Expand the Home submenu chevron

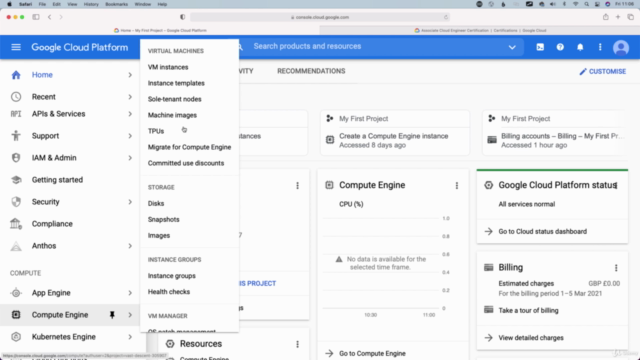(x=130, y=75)
